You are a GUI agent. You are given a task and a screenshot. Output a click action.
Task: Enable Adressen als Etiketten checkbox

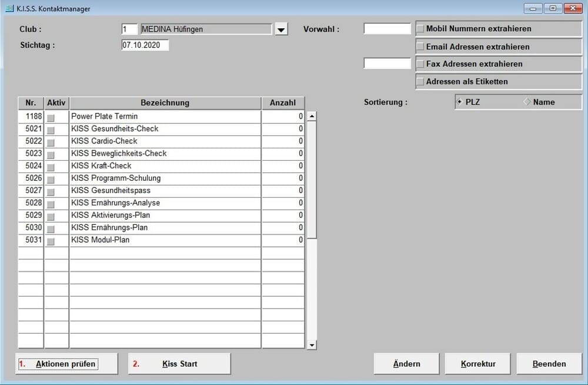(x=420, y=82)
